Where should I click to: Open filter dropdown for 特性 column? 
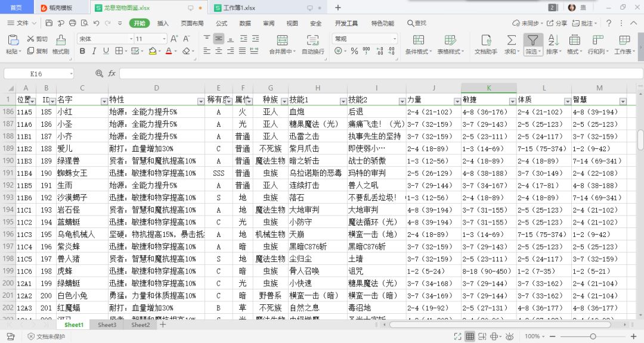pos(201,101)
